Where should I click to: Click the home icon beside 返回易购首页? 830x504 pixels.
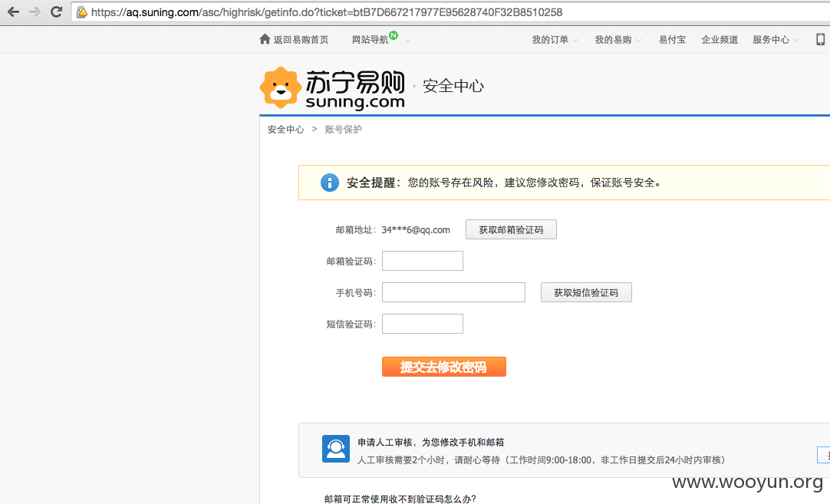pos(265,38)
